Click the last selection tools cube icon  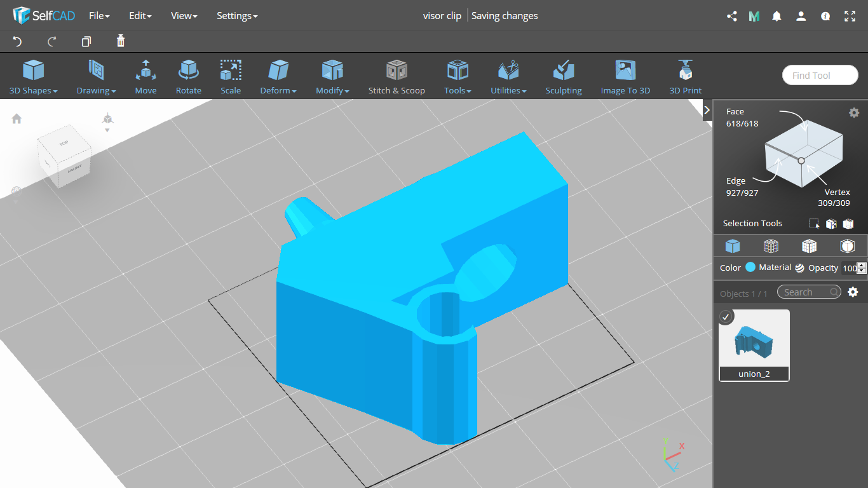pyautogui.click(x=848, y=224)
